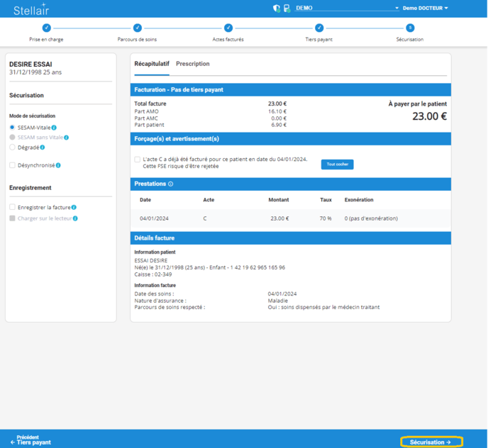Open the DEMO dropdown selector

[x=347, y=9]
